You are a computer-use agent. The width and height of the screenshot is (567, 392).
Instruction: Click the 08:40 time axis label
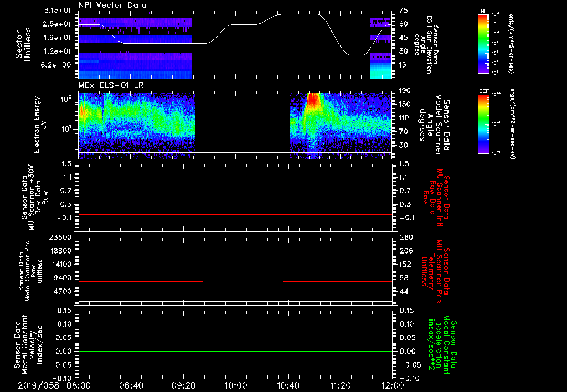pyautogui.click(x=131, y=385)
